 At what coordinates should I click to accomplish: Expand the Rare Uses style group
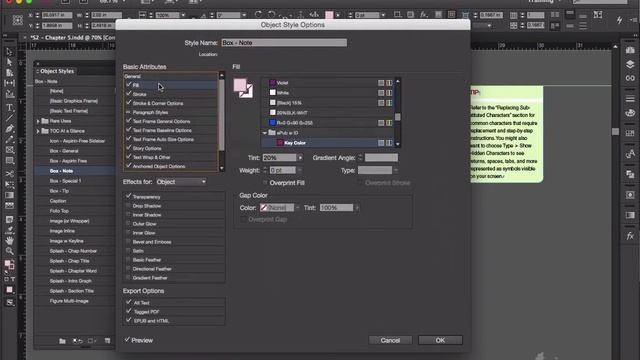(38, 121)
